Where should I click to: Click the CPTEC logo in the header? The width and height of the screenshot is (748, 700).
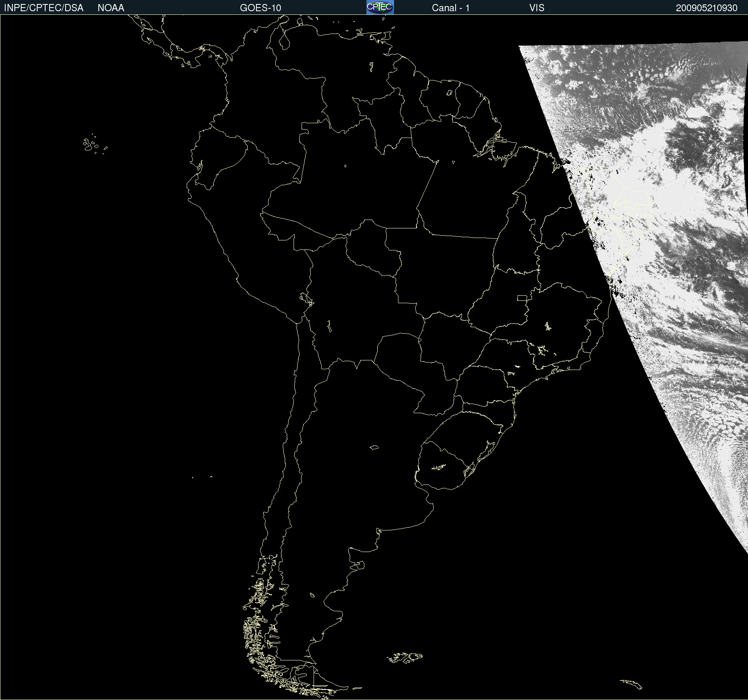click(380, 7)
